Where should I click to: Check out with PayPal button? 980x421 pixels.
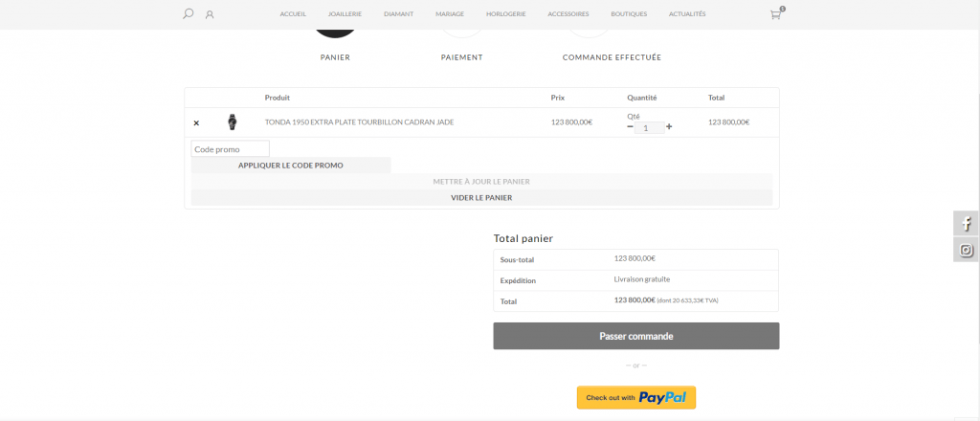click(x=636, y=397)
